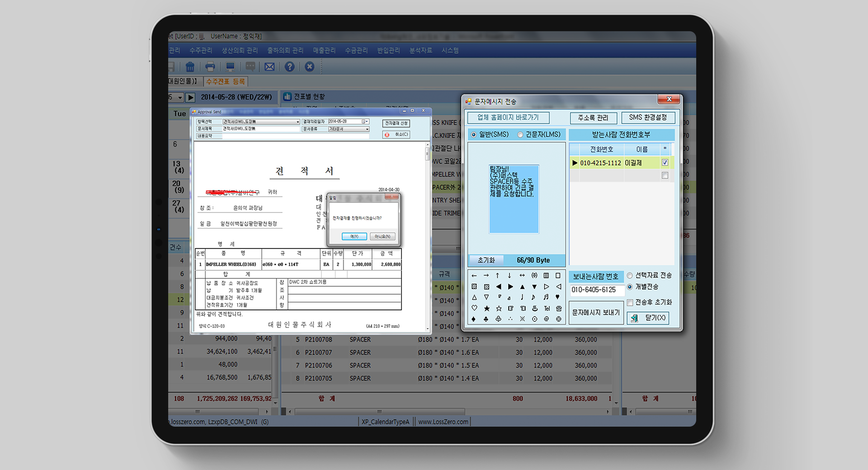Viewport: 868px width, 470px height.
Task: Insert the Tel symbol
Action: click(x=547, y=308)
